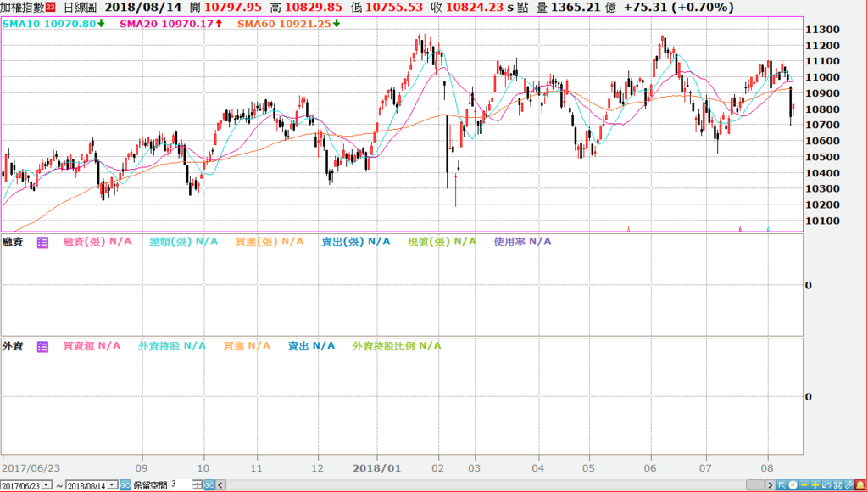The height and width of the screenshot is (492, 868).
Task: Click the magenta marker on chart bottom axis
Action: click(x=740, y=228)
